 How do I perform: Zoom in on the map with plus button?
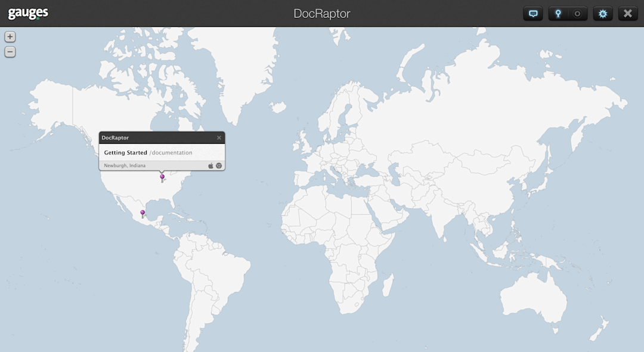tap(10, 37)
